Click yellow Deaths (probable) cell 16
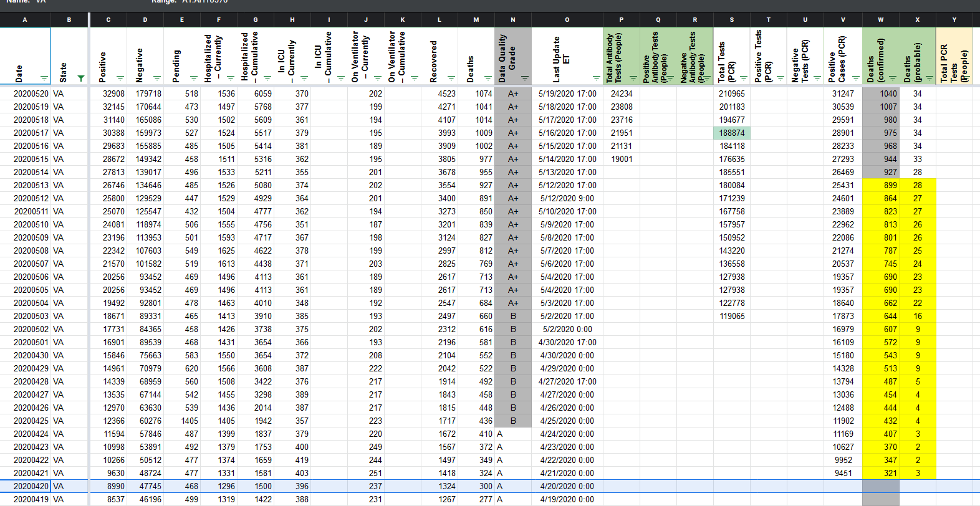This screenshot has width=980, height=506. 918,316
